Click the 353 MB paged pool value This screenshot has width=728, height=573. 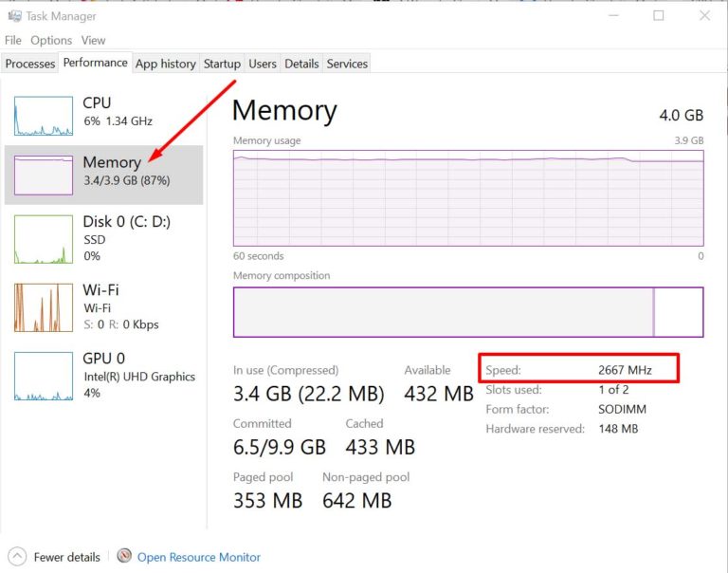coord(268,501)
